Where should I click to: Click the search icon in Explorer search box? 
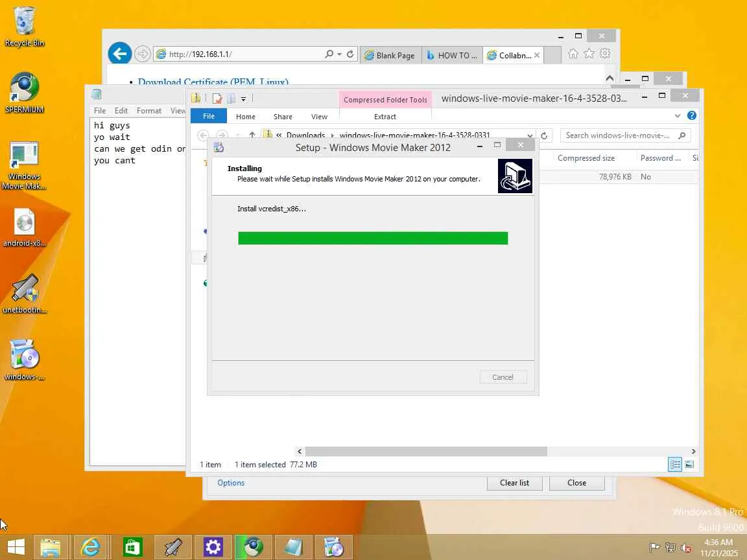pos(682,135)
